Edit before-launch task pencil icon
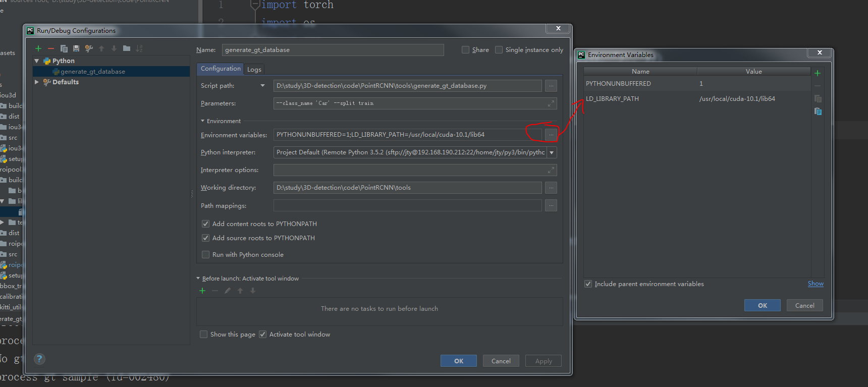This screenshot has width=868, height=387. (x=228, y=291)
